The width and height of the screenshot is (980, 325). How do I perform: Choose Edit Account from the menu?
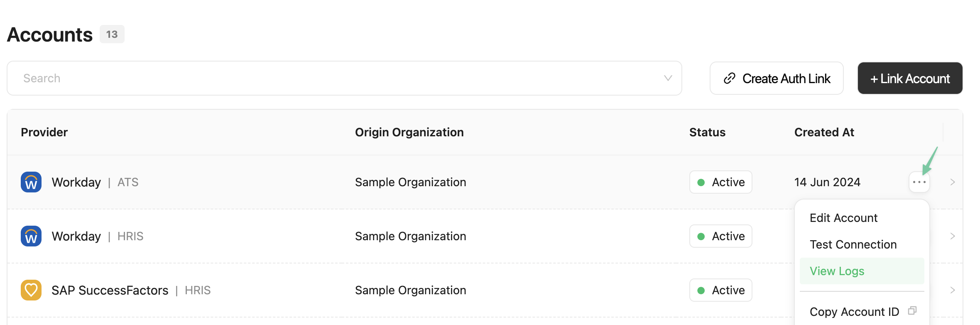(843, 217)
